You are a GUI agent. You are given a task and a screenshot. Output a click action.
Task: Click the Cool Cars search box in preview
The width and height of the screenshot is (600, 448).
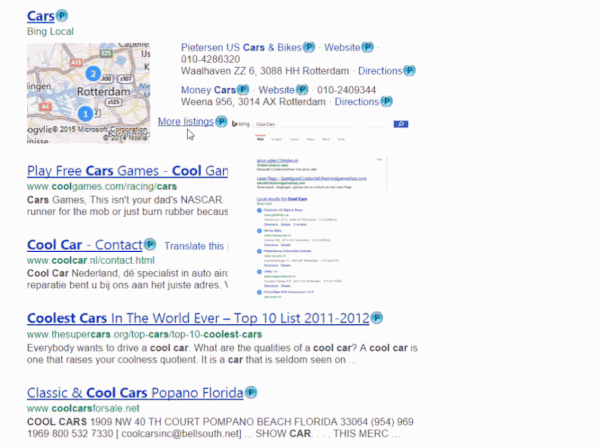[x=322, y=124]
